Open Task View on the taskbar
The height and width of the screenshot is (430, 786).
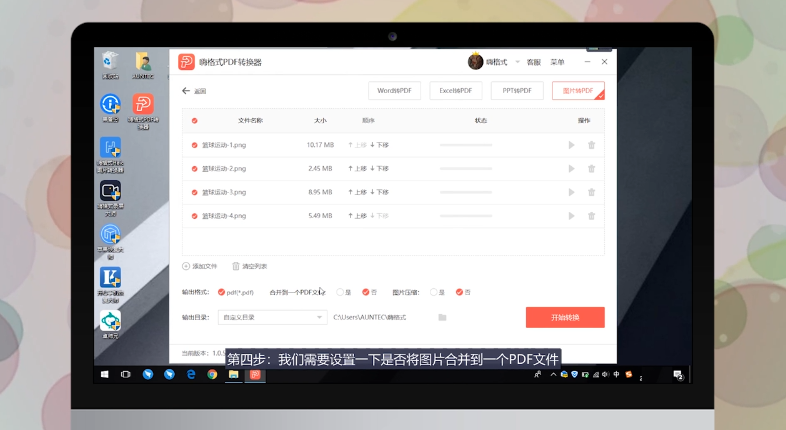click(x=126, y=374)
